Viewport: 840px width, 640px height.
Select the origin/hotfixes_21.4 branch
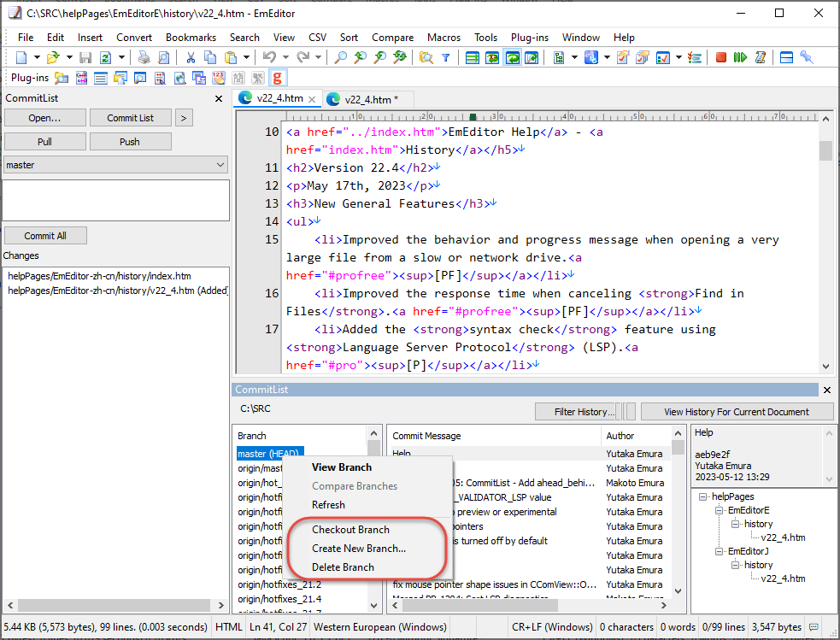(x=279, y=599)
